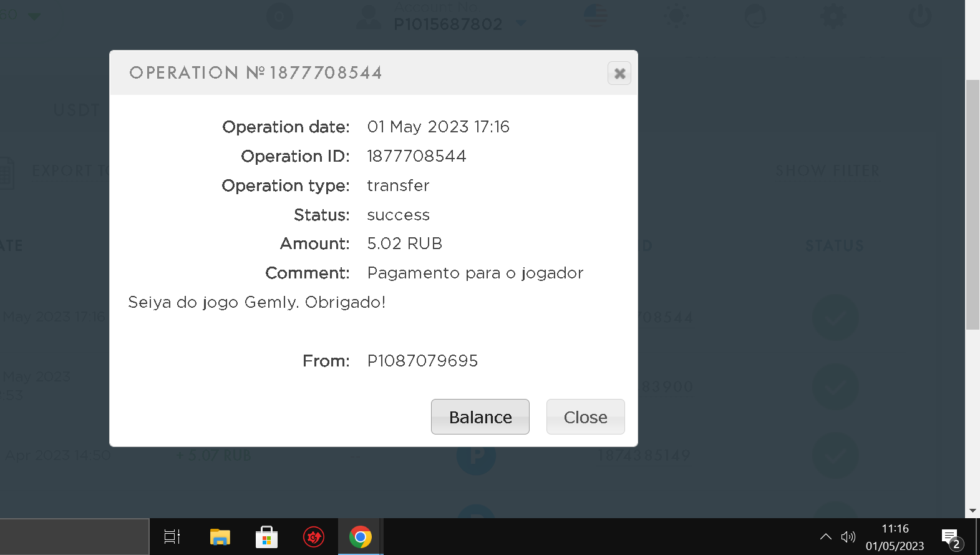
Task: Open the account number P1015687802 dropdown
Action: (x=522, y=24)
